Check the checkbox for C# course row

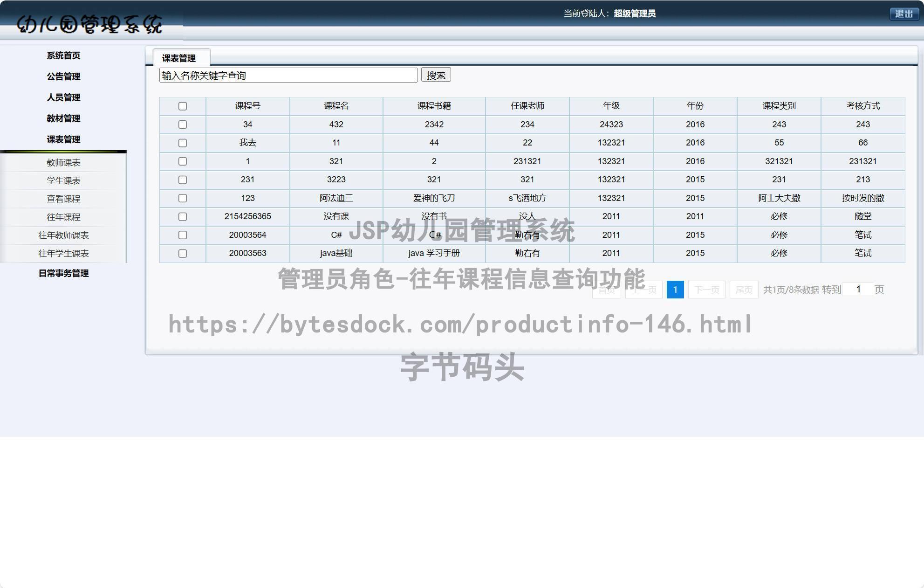(x=183, y=235)
